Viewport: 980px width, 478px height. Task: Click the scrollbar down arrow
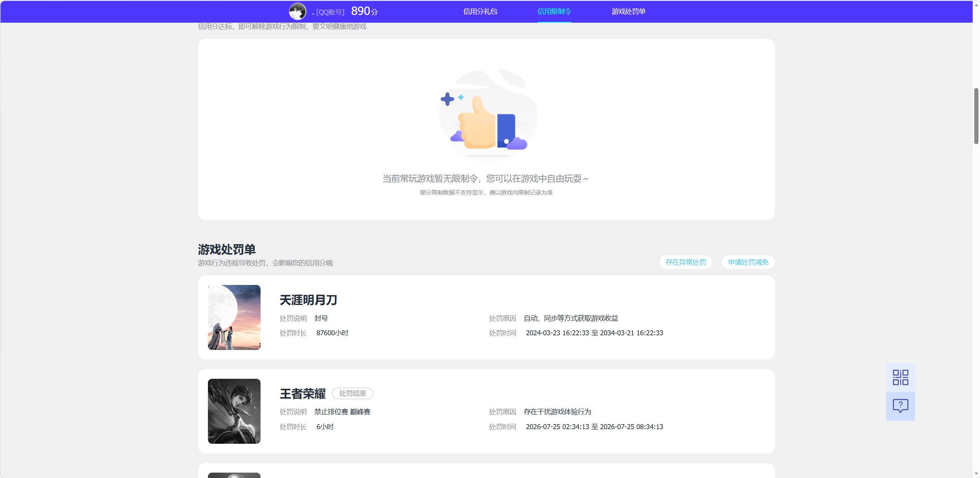(x=976, y=474)
